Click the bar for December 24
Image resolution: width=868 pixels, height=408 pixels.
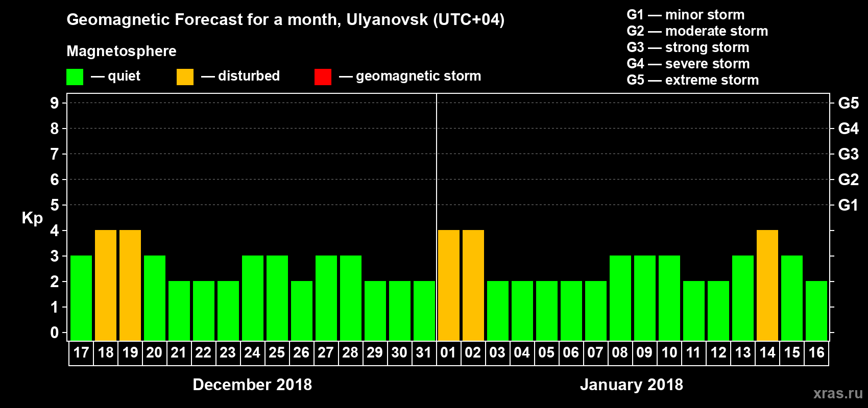[253, 298]
